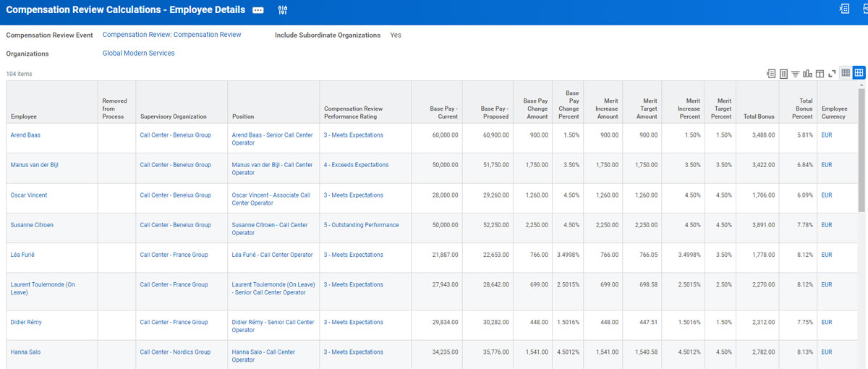Open the table filter icon
Viewport: 868px width, 369px height.
(x=795, y=74)
